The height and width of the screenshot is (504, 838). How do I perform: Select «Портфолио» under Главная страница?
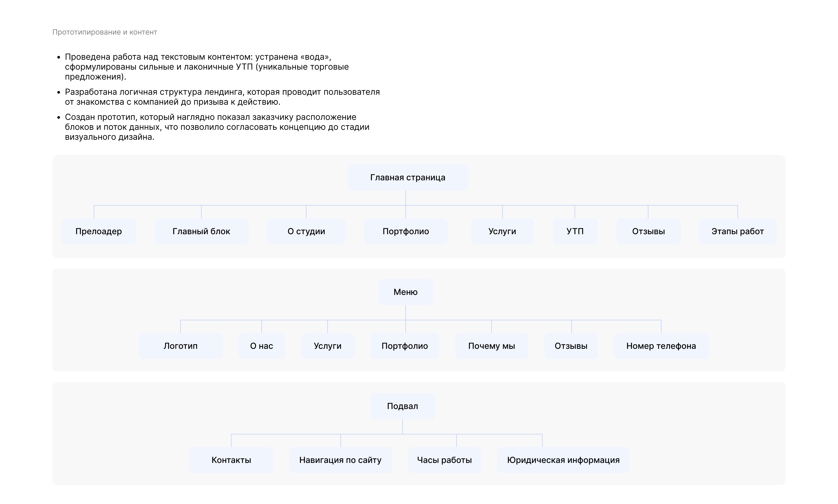coord(405,231)
